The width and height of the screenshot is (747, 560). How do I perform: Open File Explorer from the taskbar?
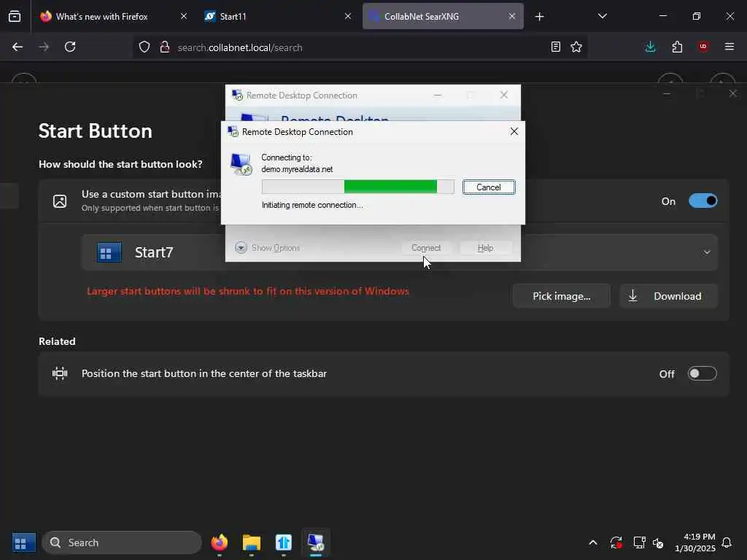click(x=252, y=542)
